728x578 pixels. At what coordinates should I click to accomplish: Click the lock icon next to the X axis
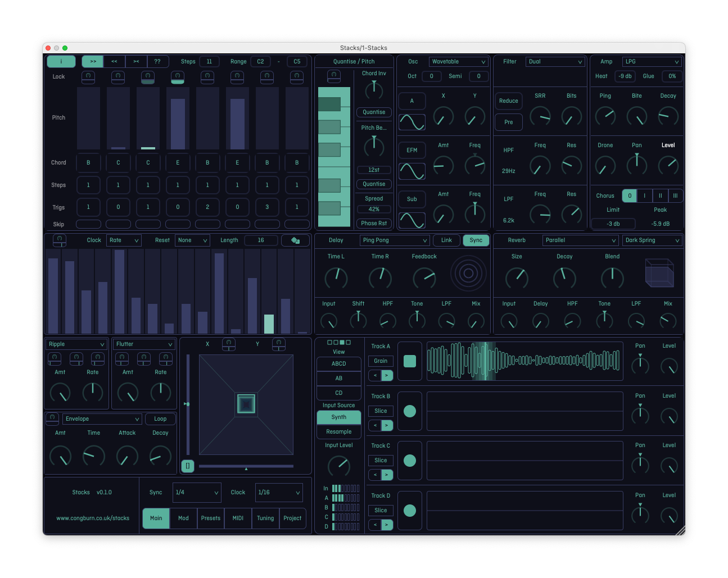(x=229, y=344)
